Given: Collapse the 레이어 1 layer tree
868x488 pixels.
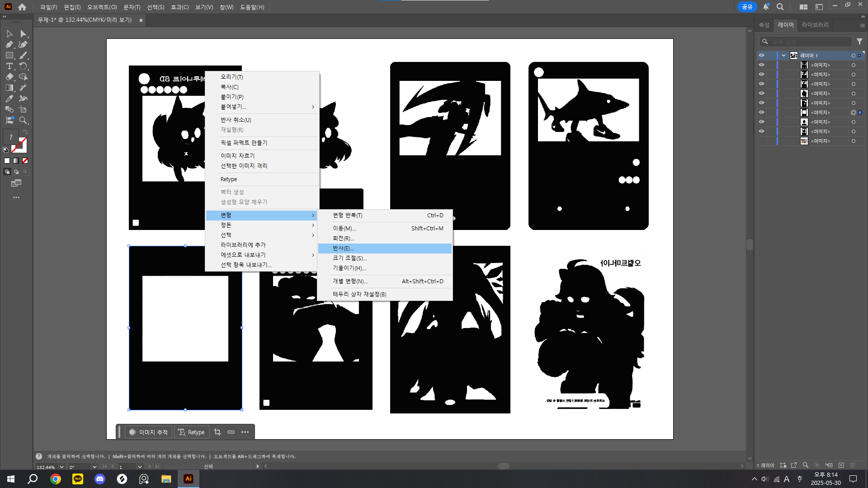Looking at the screenshot, I should pos(783,56).
